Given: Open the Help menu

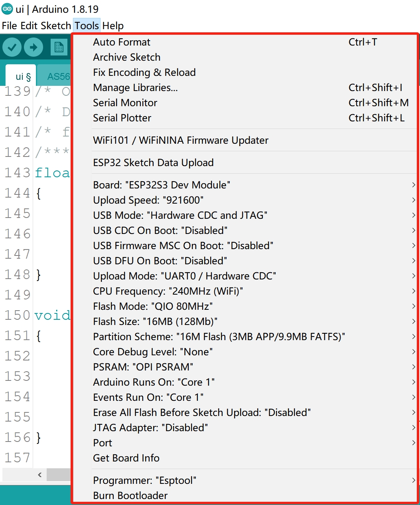Looking at the screenshot, I should (x=113, y=26).
